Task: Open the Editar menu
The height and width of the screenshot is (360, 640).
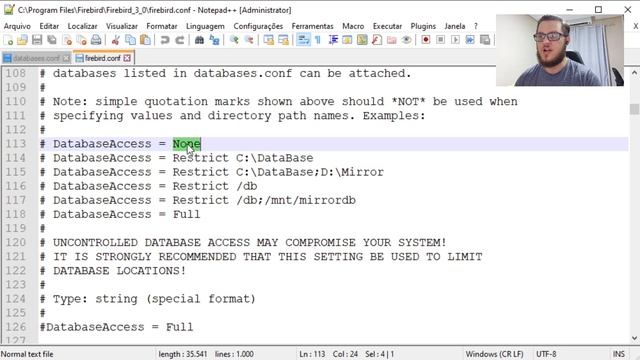Action: point(49,26)
